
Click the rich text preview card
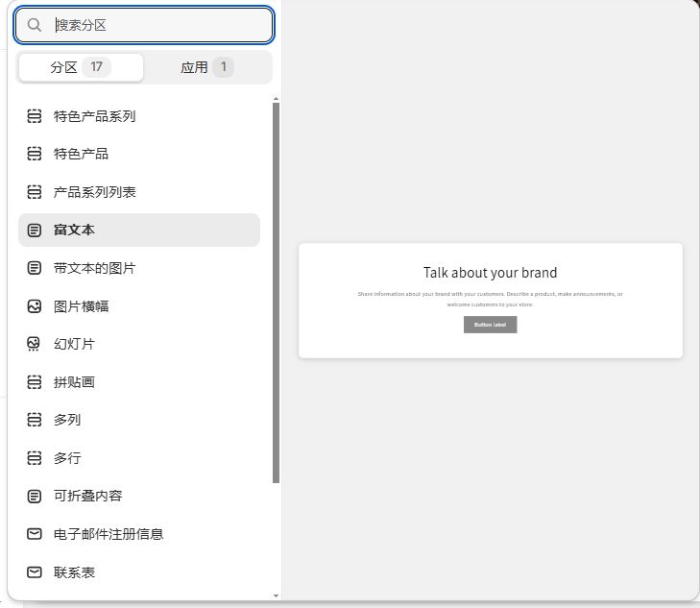[x=490, y=301]
